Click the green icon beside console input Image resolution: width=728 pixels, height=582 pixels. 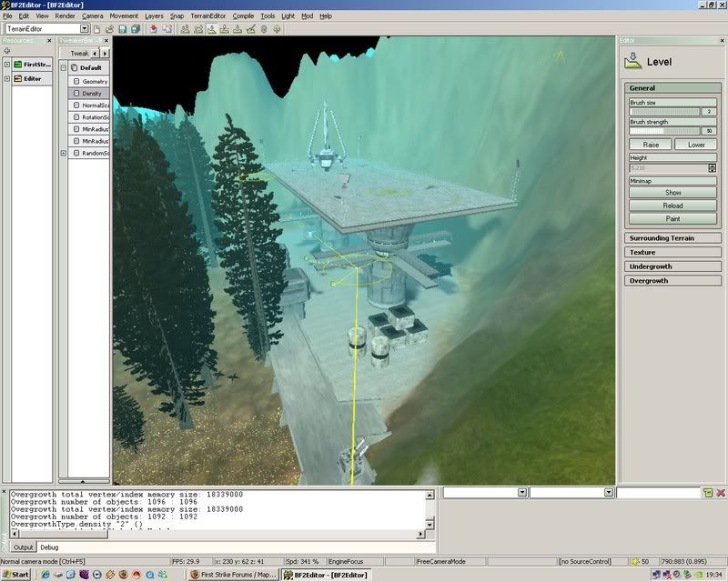(x=708, y=492)
